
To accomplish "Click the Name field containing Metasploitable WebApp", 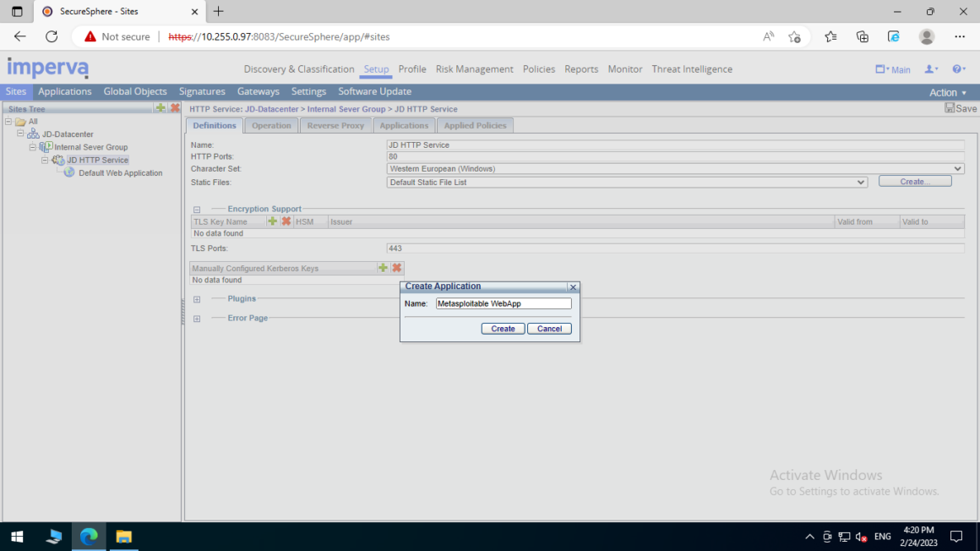I will tap(503, 303).
